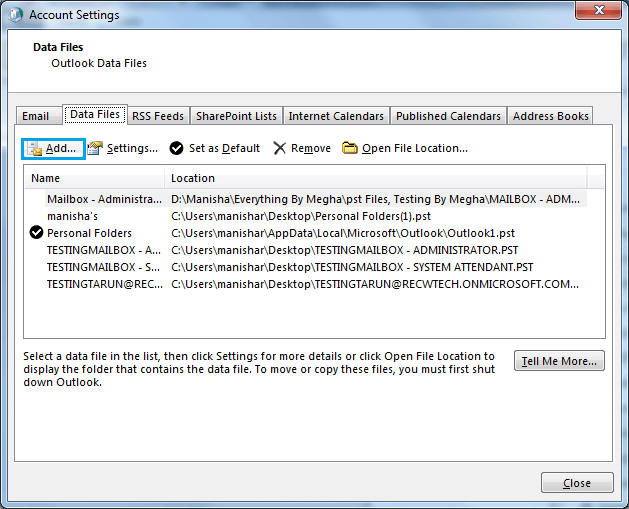Click the Add... label text
This screenshot has width=629, height=509.
click(61, 148)
